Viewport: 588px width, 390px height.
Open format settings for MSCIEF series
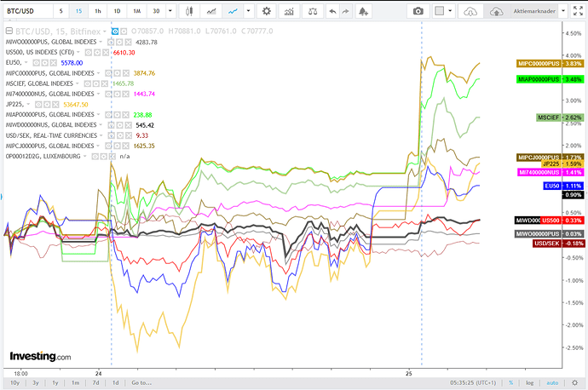pyautogui.click(x=95, y=83)
